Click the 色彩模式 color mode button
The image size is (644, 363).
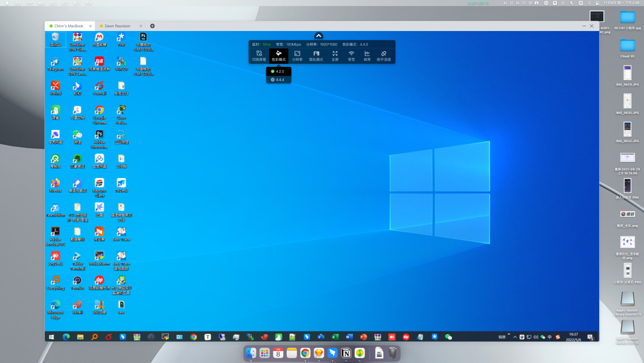278,56
